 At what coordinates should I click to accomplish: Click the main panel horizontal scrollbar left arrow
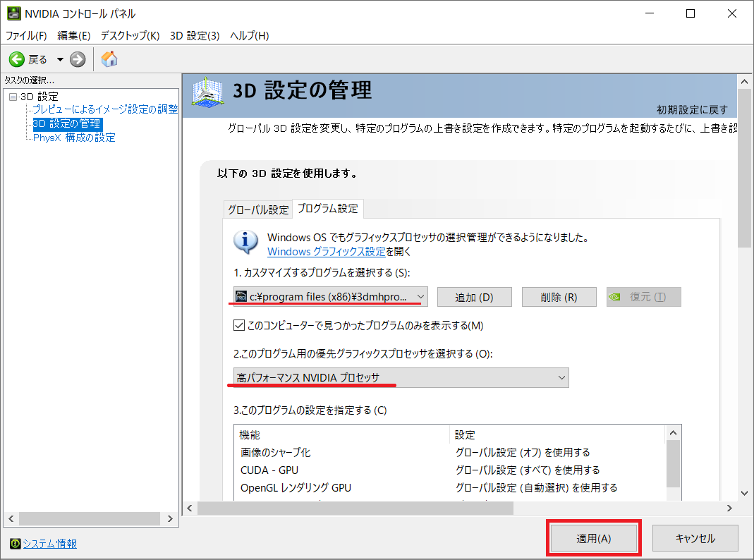[x=190, y=508]
